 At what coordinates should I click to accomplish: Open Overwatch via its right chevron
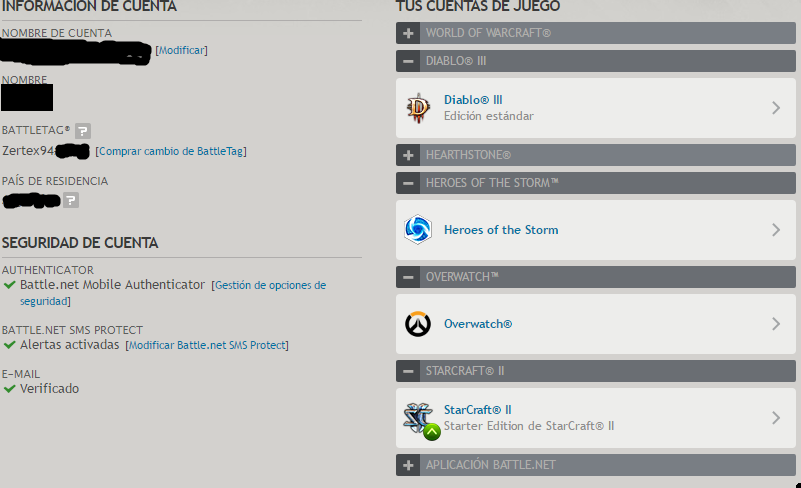pos(776,324)
